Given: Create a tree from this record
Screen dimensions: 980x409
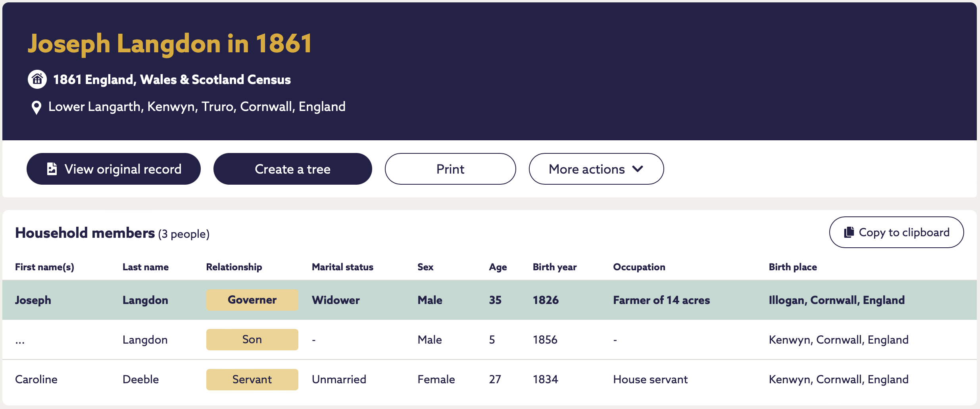Looking at the screenshot, I should (292, 169).
